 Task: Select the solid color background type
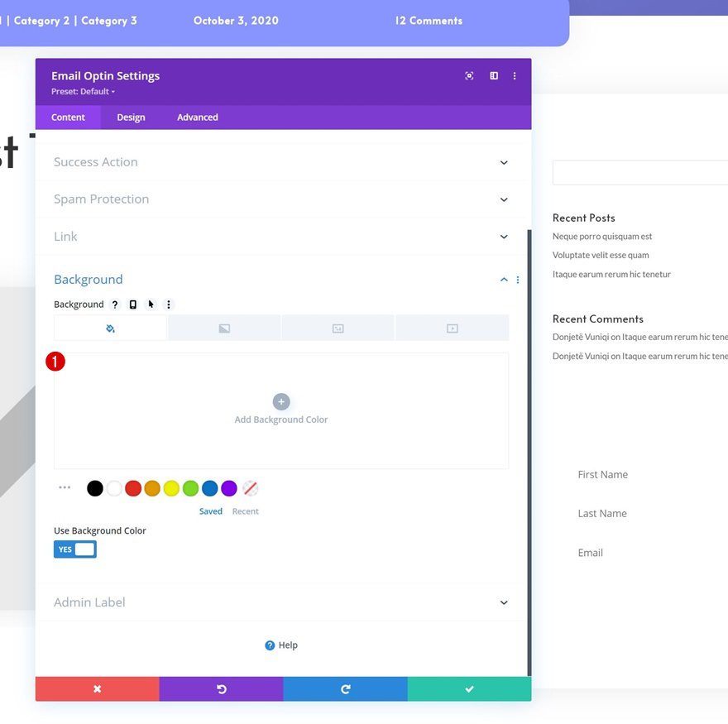110,328
